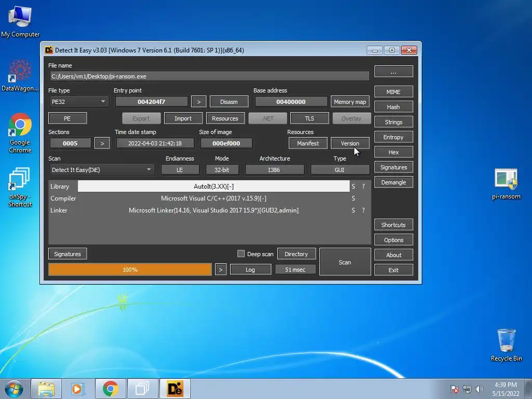Screen dimensions: 532x399
Task: Click the ? link on the Library row
Action: [363, 187]
